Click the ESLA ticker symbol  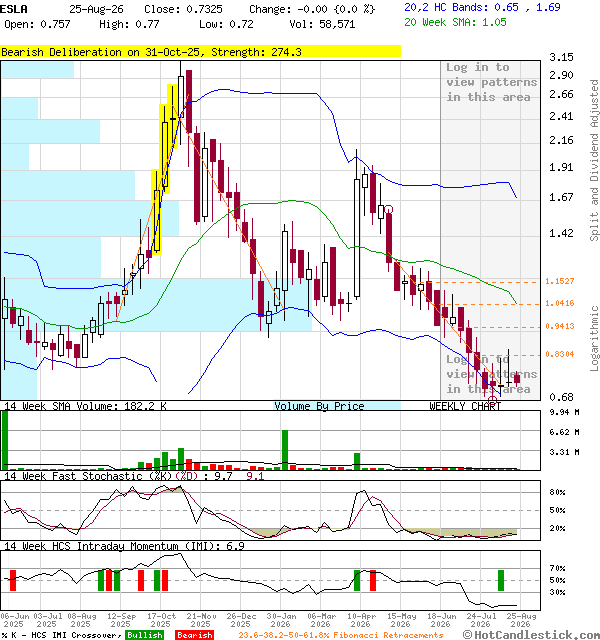click(14, 9)
